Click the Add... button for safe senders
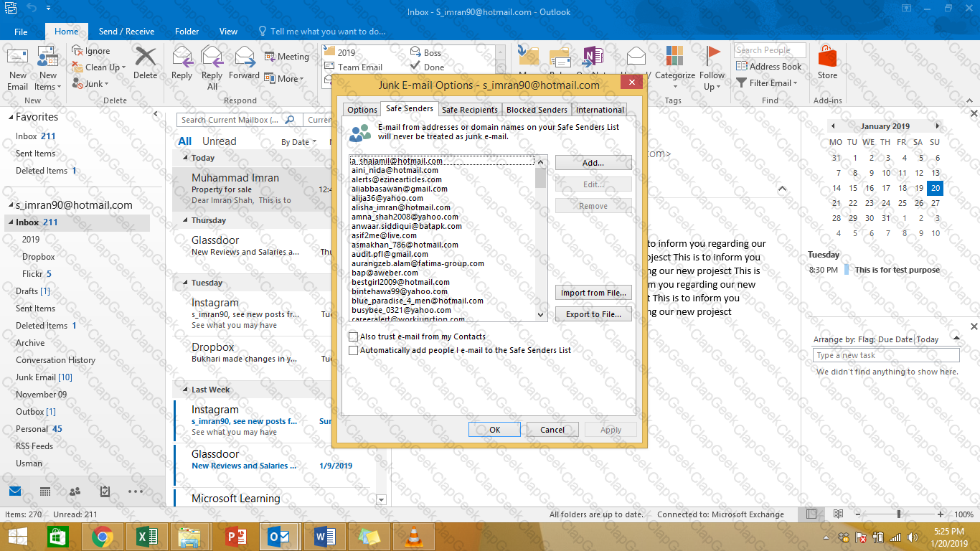 coord(593,163)
